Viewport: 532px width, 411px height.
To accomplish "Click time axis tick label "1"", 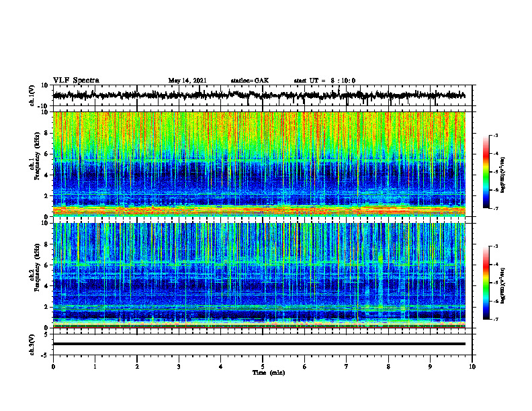I will click(95, 367).
